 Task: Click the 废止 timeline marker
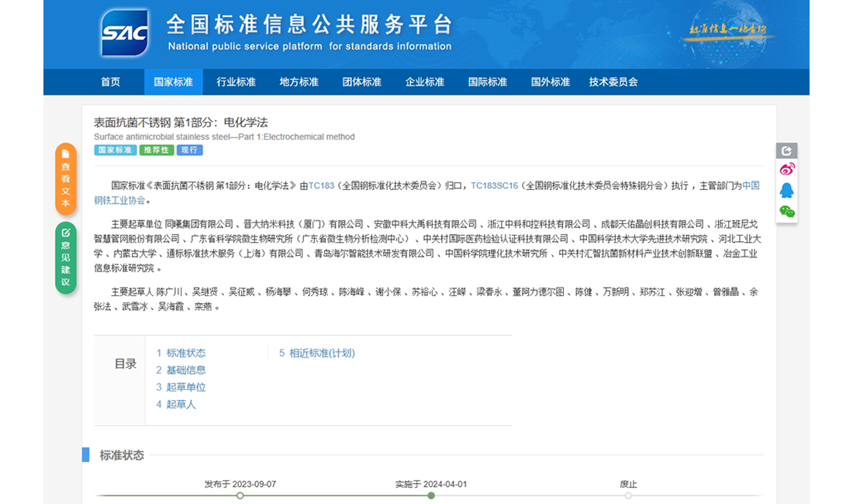click(628, 495)
